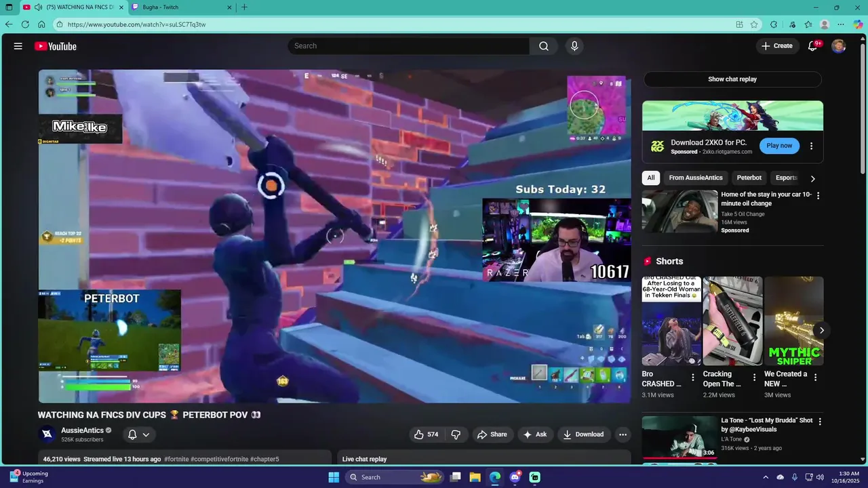Like the video with thumbs up
Screen dimensions: 868x488
point(427,434)
